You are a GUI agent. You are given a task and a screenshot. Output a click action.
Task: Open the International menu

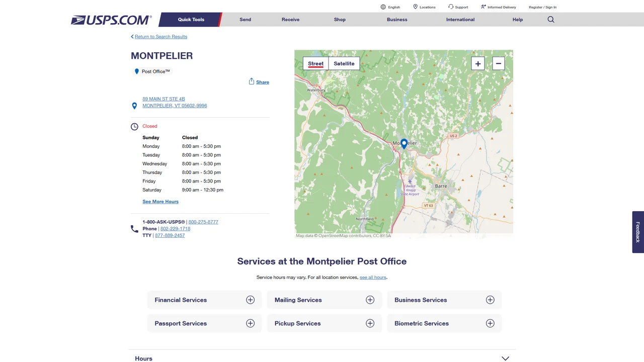coord(460,20)
